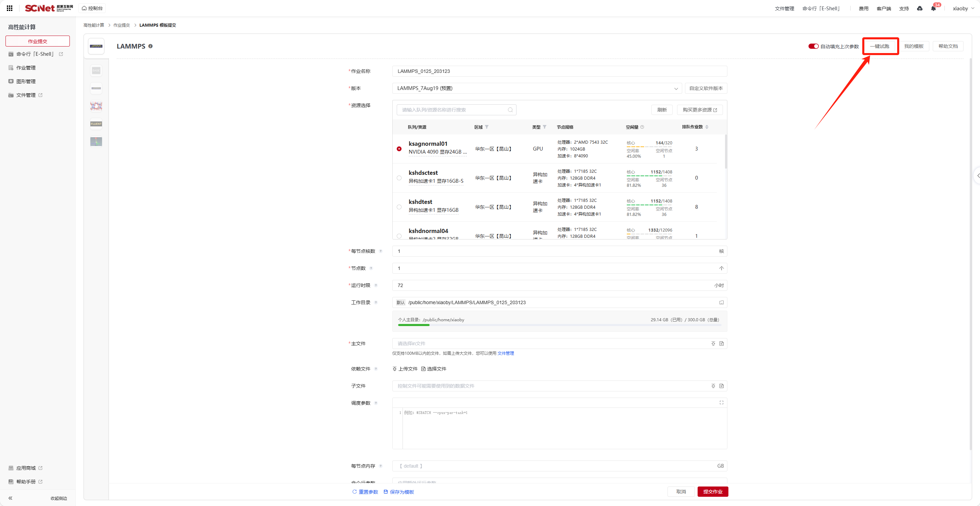Open Graphics Management in sidebar
This screenshot has height=506, width=980.
(22, 81)
